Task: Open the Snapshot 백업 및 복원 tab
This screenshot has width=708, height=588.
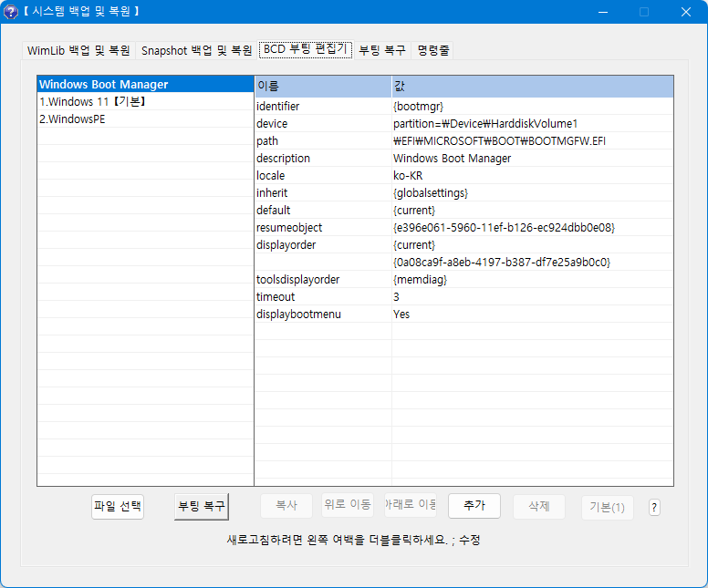Action: tap(196, 50)
